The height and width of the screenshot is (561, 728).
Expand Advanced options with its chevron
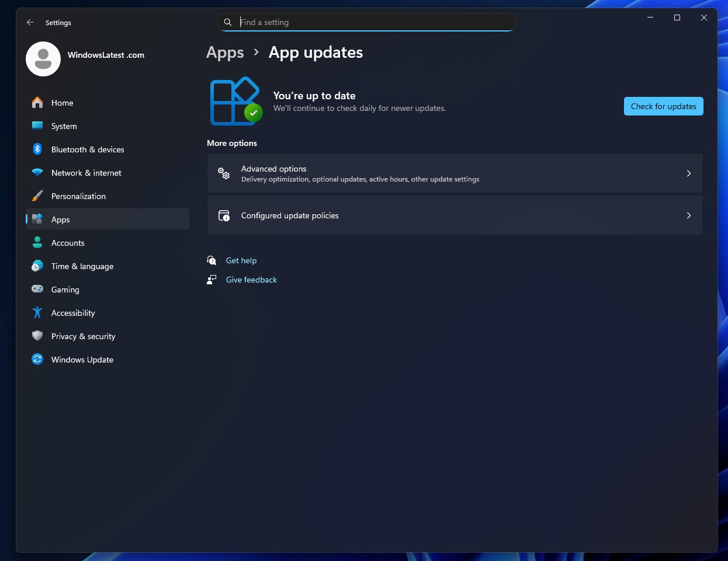click(689, 173)
